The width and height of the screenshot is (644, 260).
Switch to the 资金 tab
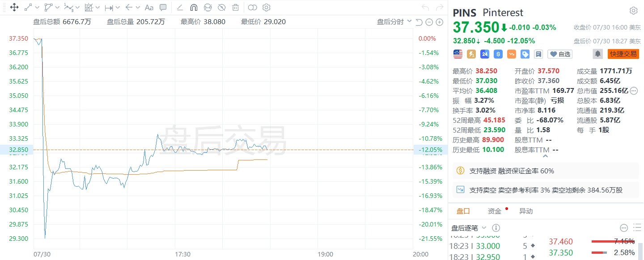pyautogui.click(x=495, y=211)
